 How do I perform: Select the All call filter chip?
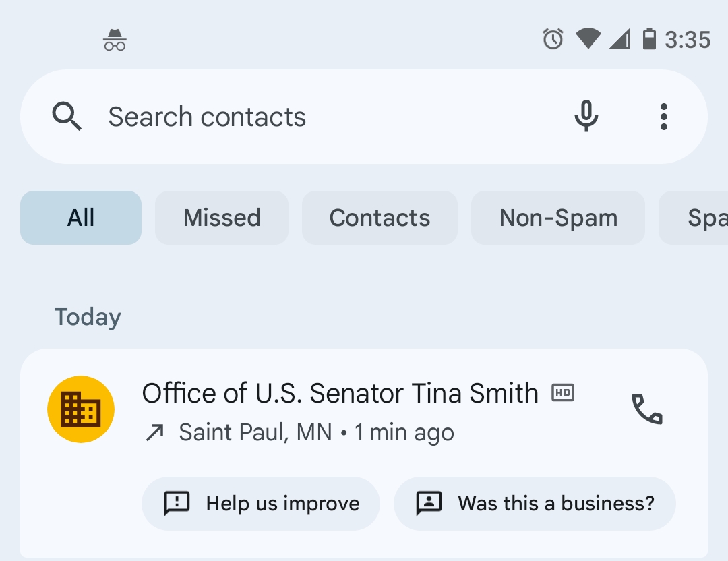coord(81,218)
